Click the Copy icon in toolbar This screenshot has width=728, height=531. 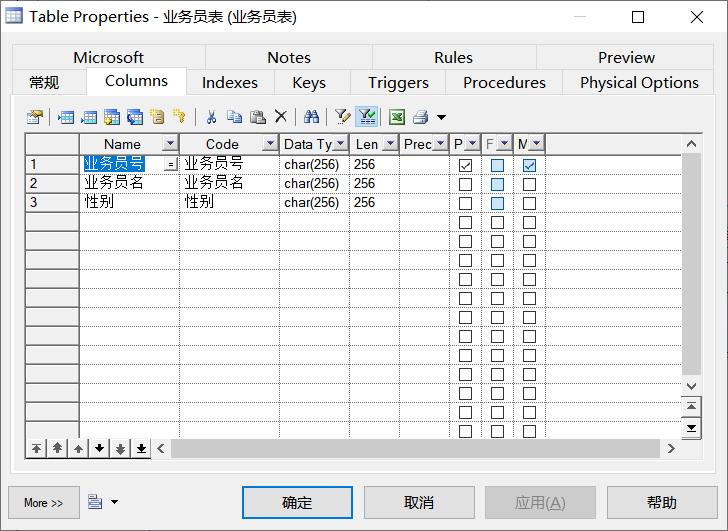[234, 117]
